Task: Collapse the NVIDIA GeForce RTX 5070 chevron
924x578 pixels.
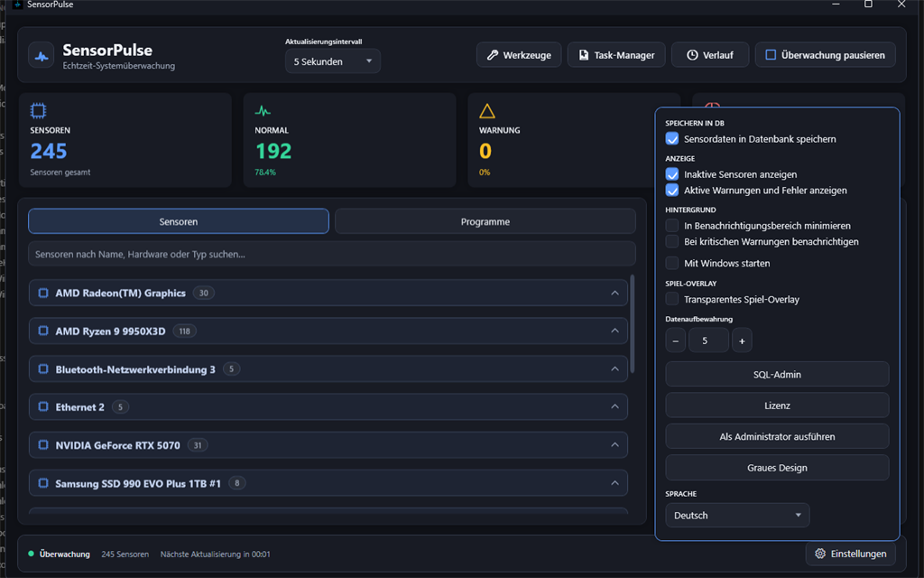Action: [x=614, y=444]
